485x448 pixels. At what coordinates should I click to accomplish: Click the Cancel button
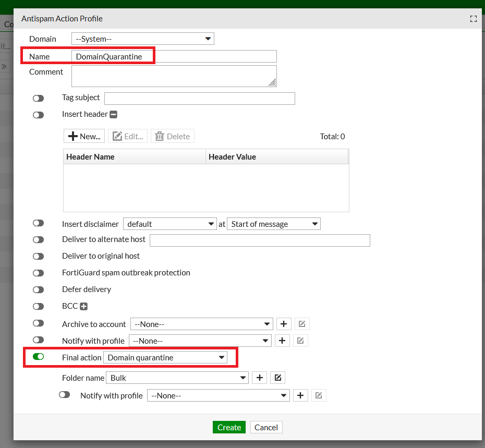tap(266, 427)
